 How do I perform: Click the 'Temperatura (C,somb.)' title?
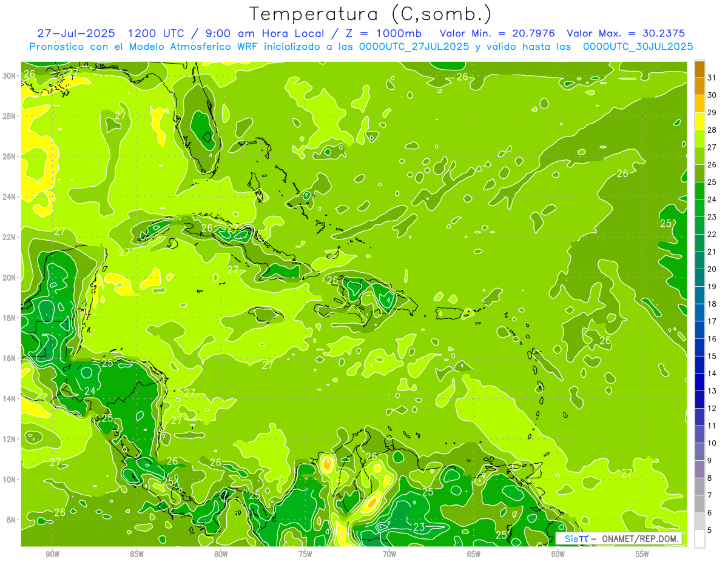click(x=370, y=13)
